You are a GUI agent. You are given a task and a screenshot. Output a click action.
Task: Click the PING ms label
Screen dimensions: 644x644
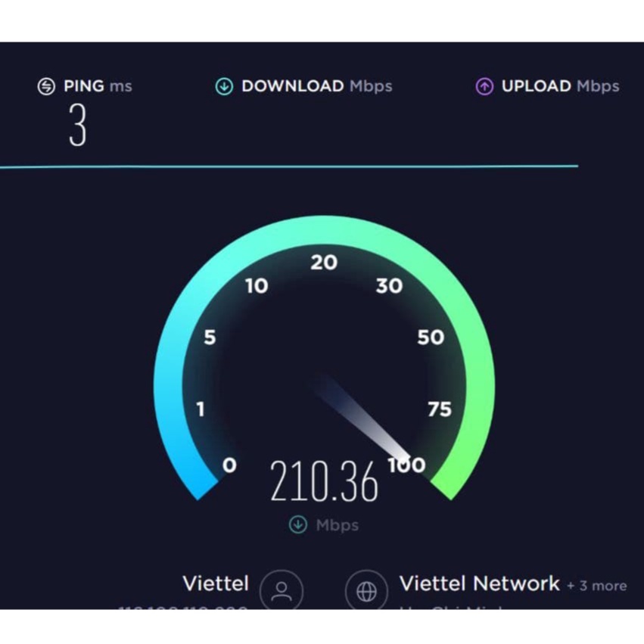click(x=98, y=86)
